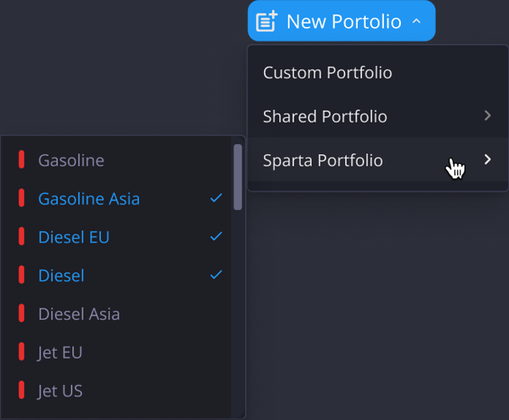509x420 pixels.
Task: Click red marker beside Gasoline
Action: 21,160
